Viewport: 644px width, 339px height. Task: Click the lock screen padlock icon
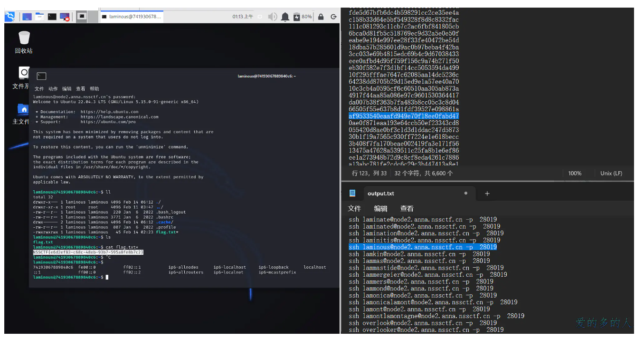coord(321,17)
